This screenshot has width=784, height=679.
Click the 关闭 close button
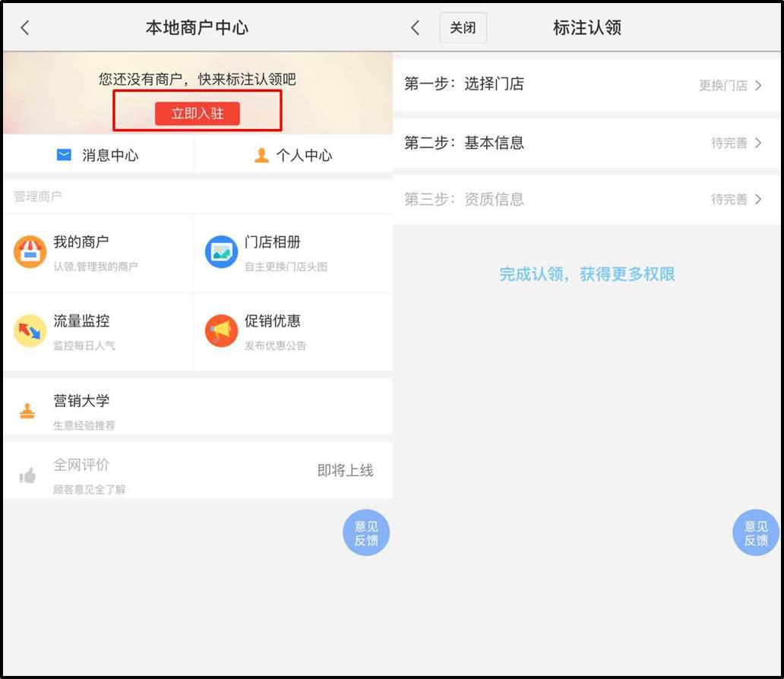pos(463,27)
